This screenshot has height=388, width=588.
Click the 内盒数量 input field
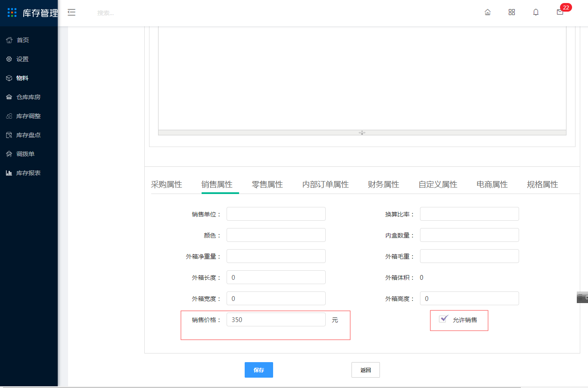[470, 235]
